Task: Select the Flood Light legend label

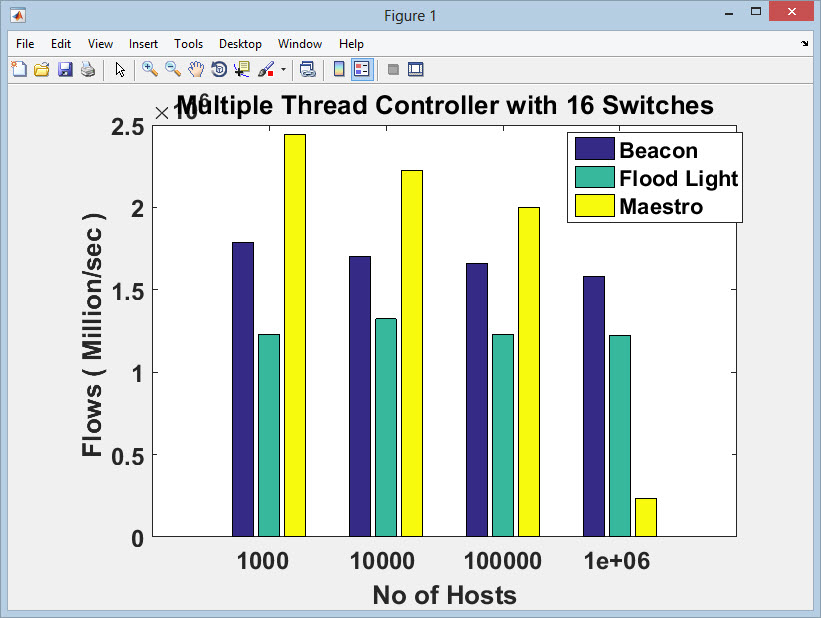Action: 679,179
